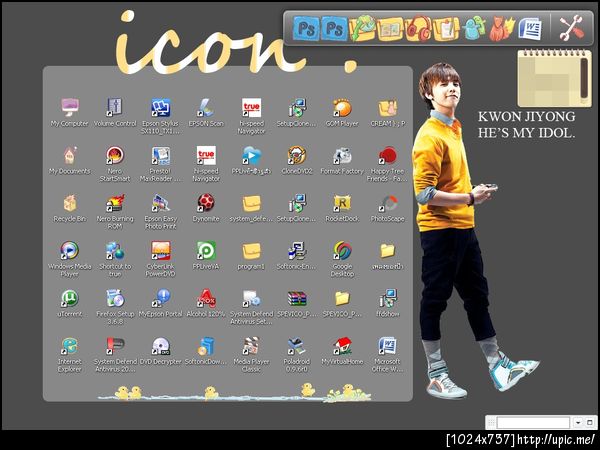Open Firefox Setup 3.6.8 installer
Viewport: 600px width, 450px height.
115,307
